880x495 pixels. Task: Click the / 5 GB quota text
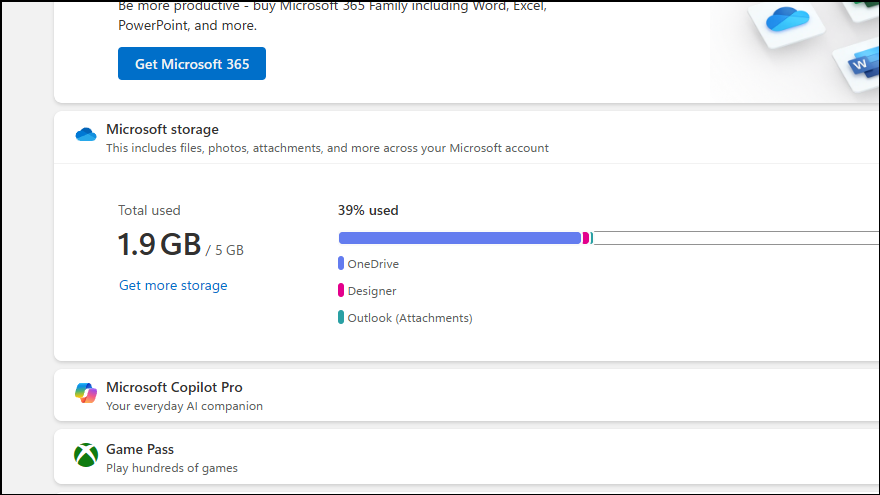224,250
